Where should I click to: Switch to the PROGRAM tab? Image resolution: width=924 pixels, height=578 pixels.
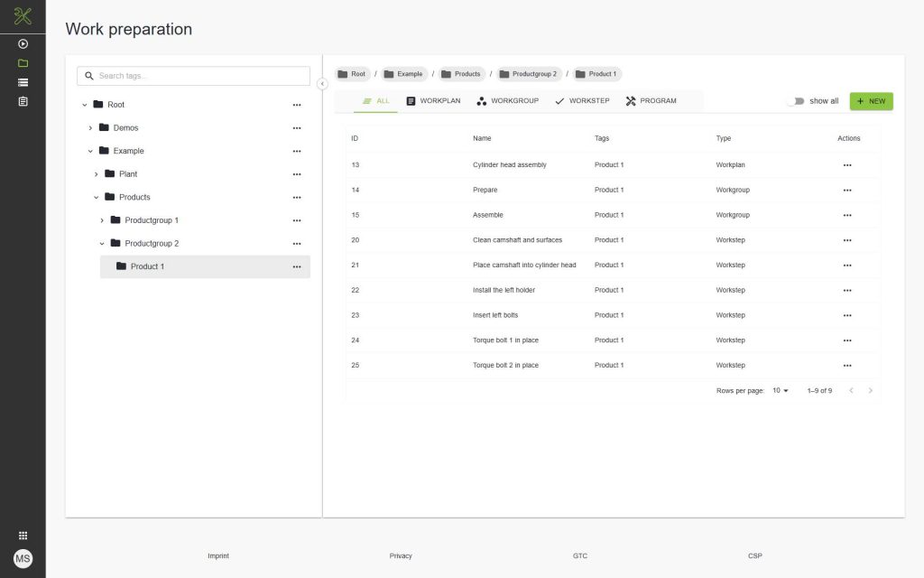651,101
